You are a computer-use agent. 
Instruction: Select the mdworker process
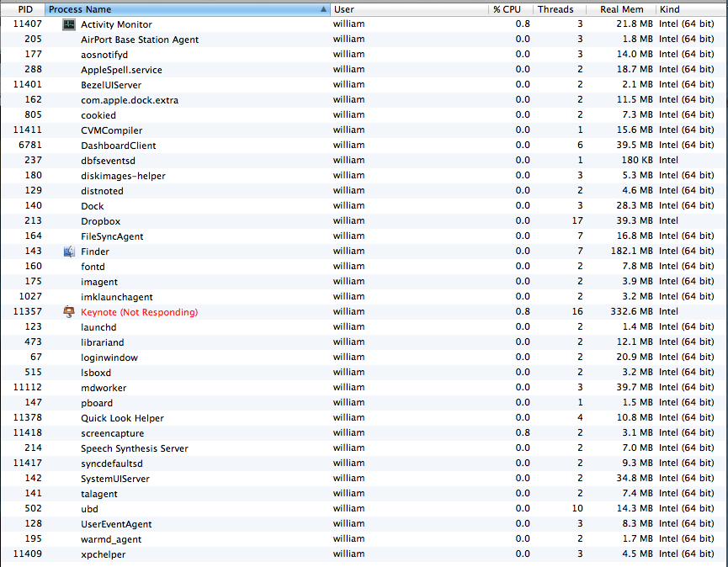pos(104,388)
